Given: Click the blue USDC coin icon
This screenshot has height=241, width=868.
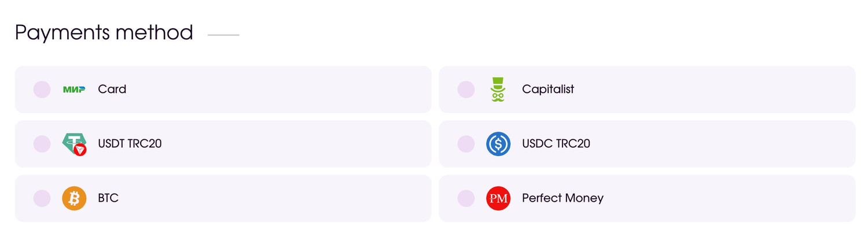Looking at the screenshot, I should pos(498,144).
